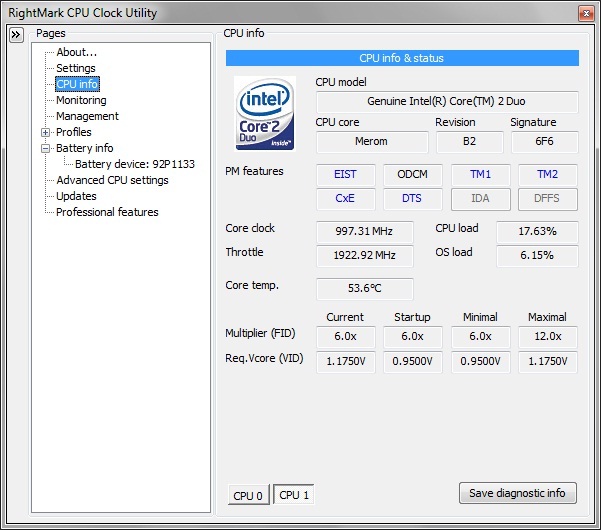Image resolution: width=601 pixels, height=530 pixels.
Task: Go to the Monitoring page
Action: (81, 100)
